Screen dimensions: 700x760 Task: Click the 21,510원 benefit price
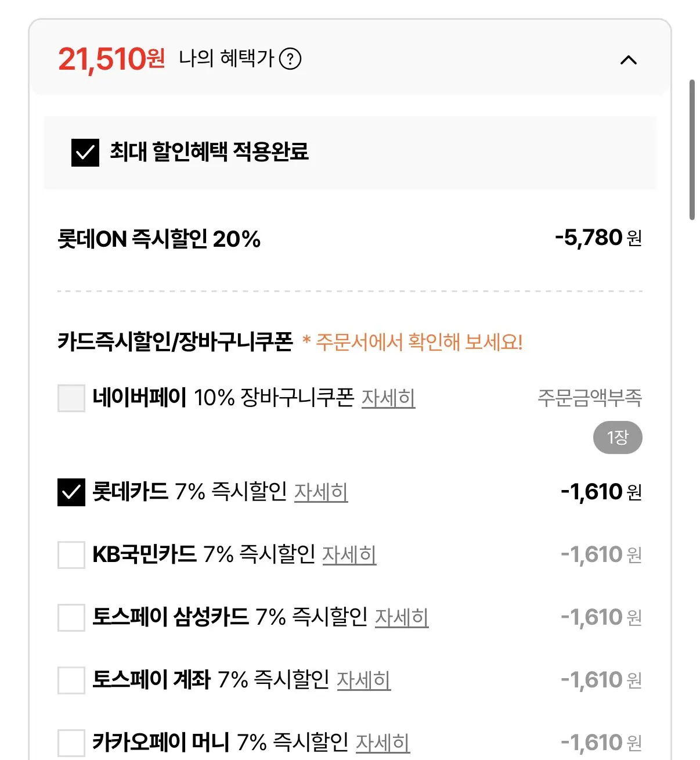click(111, 59)
